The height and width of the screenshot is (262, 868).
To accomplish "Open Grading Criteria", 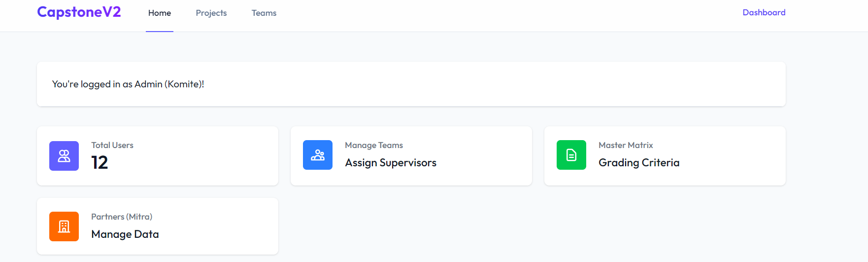I will click(639, 163).
